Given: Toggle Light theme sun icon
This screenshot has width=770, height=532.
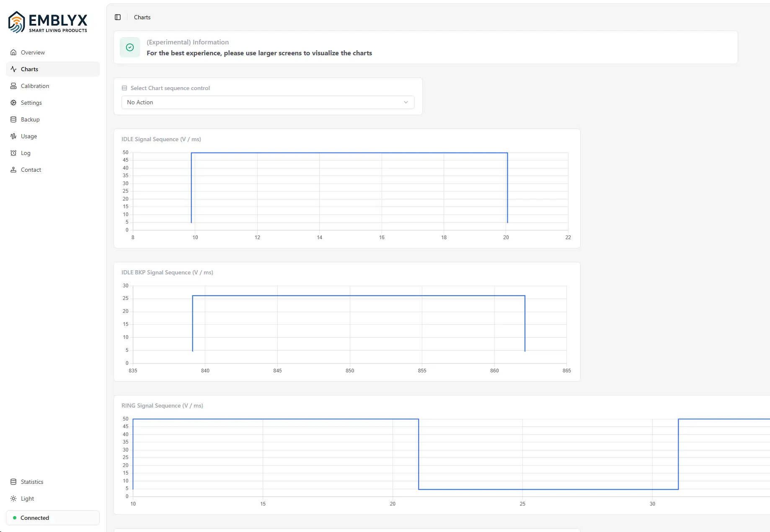Looking at the screenshot, I should (x=13, y=498).
